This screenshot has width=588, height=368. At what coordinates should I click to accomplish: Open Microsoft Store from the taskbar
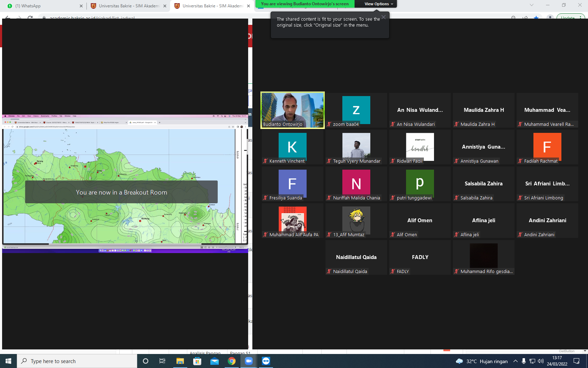click(x=197, y=361)
